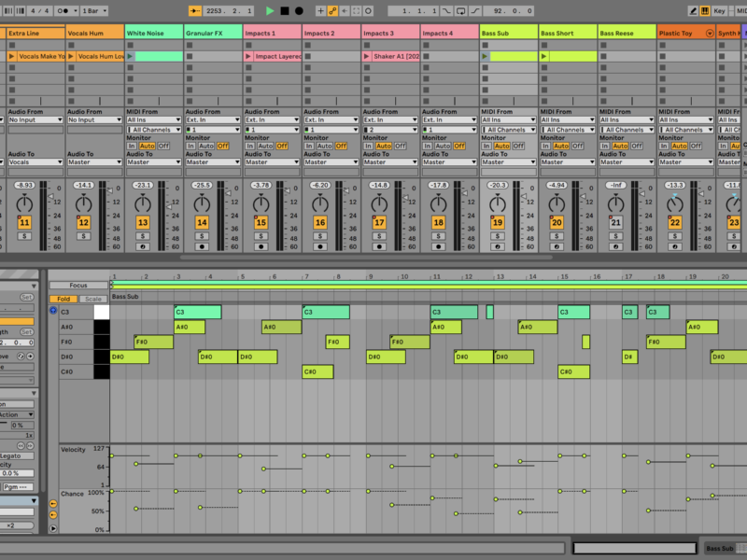
Task: Solo track 12 using its S button
Action: point(83,236)
